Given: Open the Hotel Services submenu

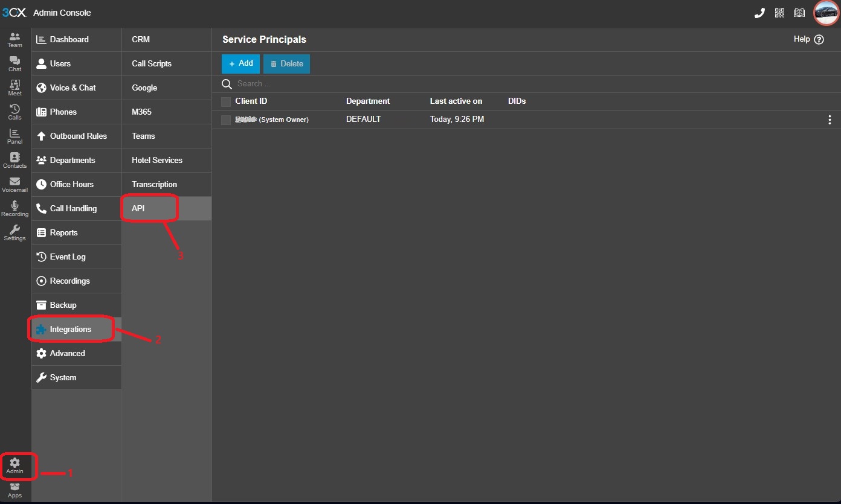Looking at the screenshot, I should [167, 160].
